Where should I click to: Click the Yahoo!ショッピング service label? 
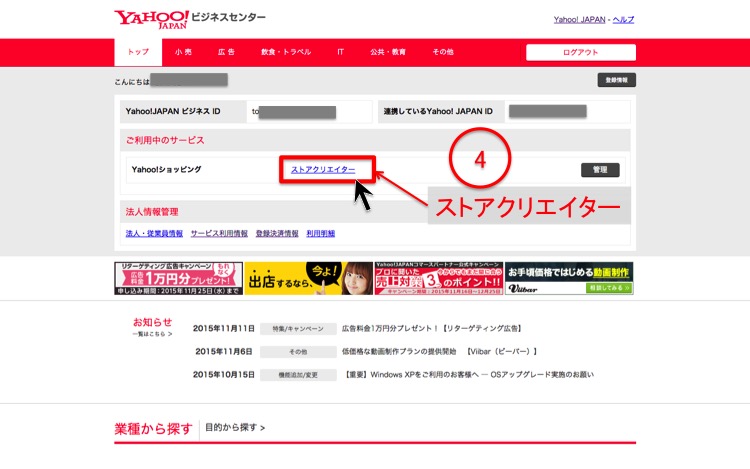tap(166, 170)
